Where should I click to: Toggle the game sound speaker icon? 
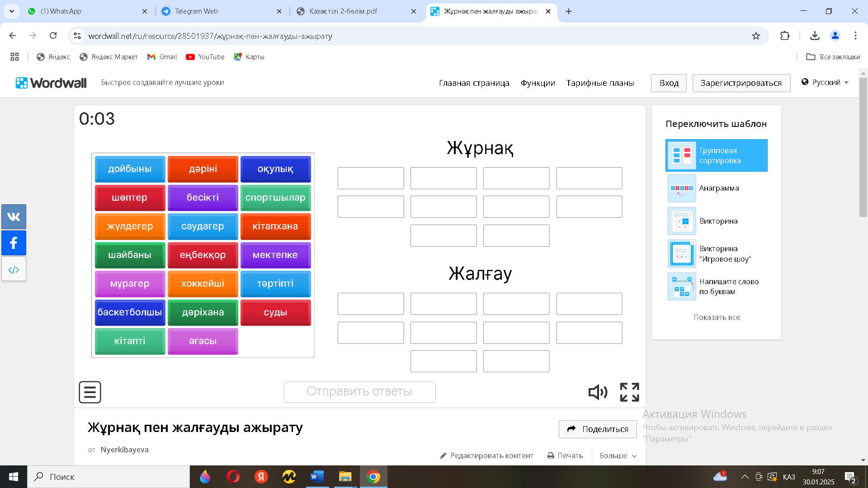[x=597, y=392]
